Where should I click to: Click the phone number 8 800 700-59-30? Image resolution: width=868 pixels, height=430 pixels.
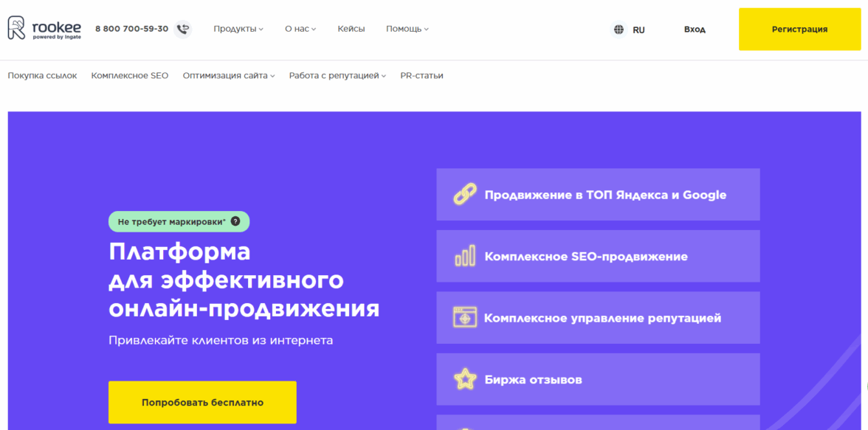tap(131, 29)
